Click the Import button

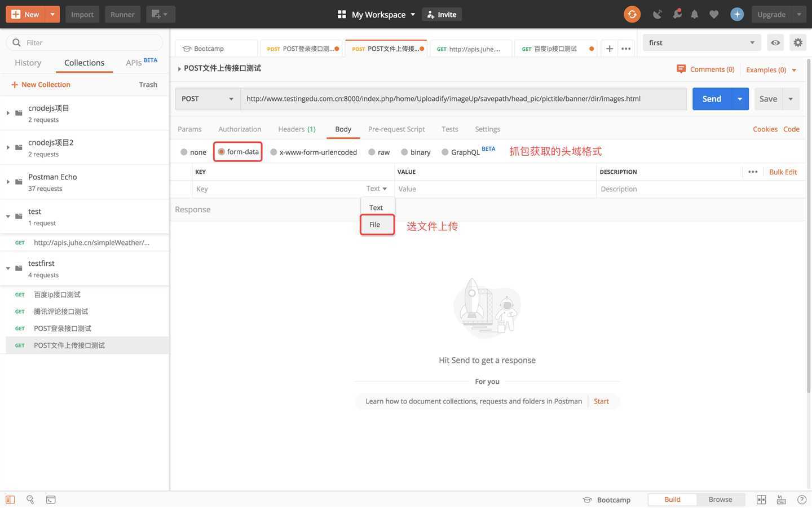[82, 14]
